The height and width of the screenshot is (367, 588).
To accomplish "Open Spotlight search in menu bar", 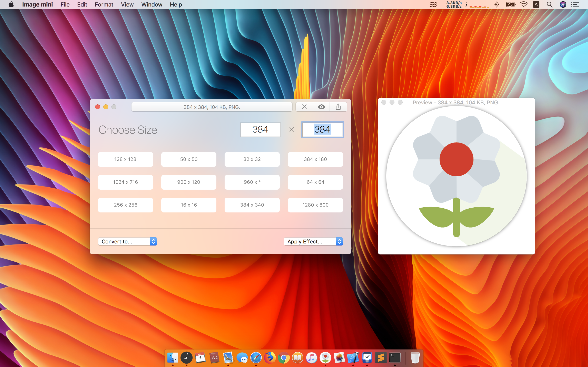I will click(549, 5).
